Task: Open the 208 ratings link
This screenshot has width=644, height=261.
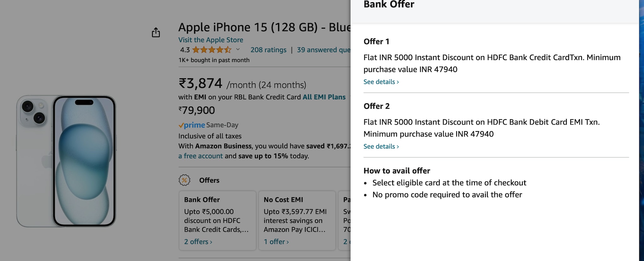Action: click(268, 50)
